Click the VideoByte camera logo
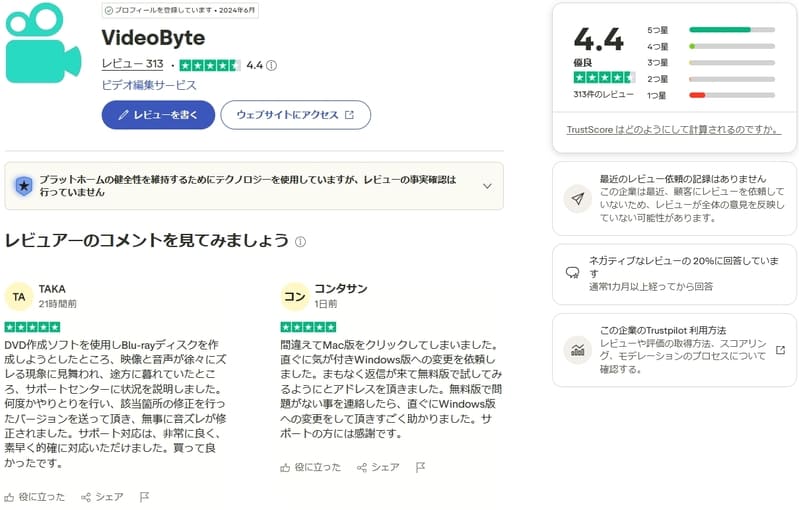The image size is (799, 510). tap(43, 43)
